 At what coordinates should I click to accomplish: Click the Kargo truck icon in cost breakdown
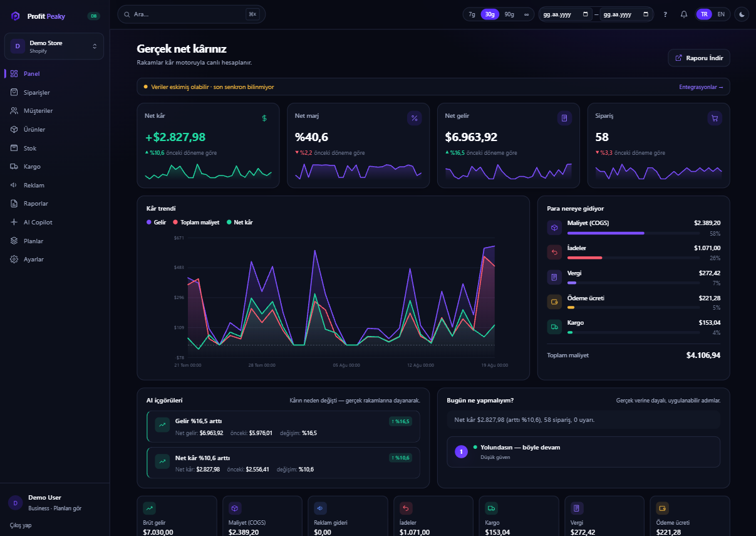pyautogui.click(x=554, y=327)
